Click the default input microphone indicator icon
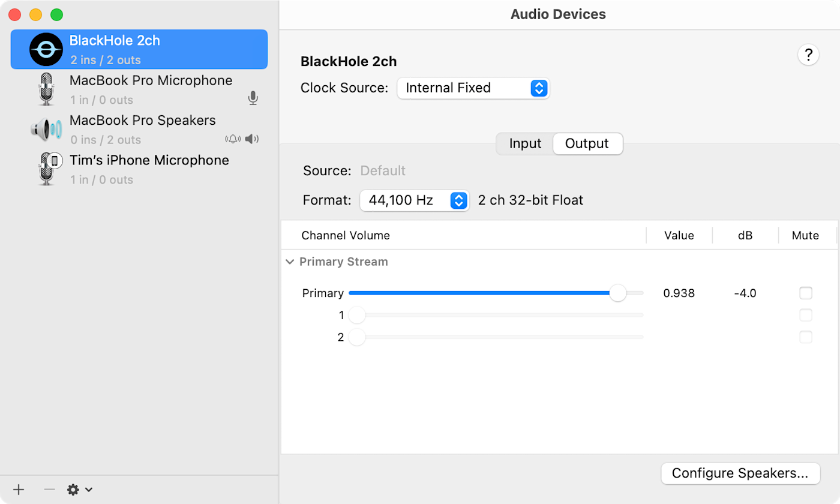The width and height of the screenshot is (840, 504). coord(253,98)
